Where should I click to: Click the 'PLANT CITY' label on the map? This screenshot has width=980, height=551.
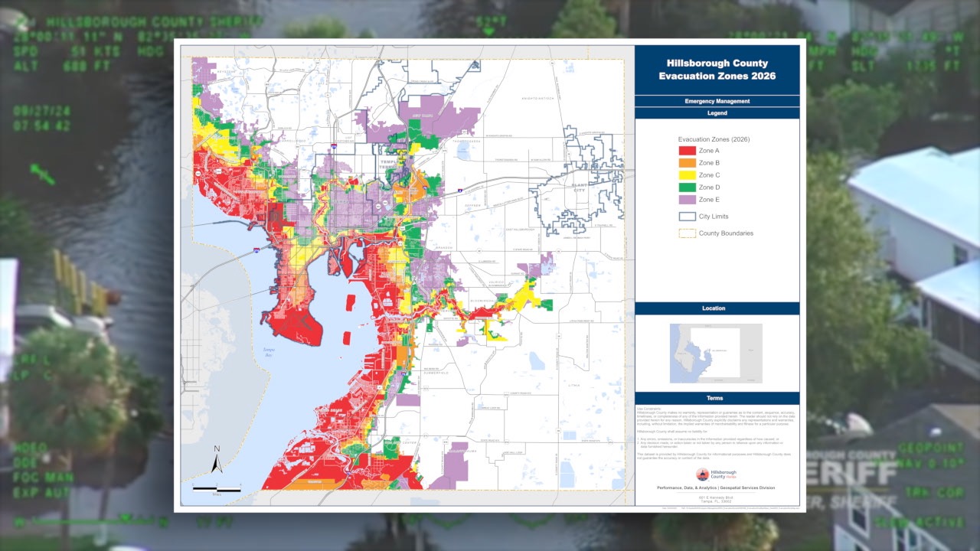tap(578, 187)
